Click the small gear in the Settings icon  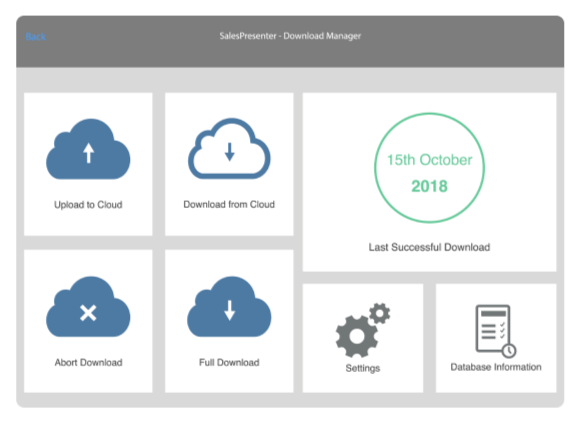380,313
